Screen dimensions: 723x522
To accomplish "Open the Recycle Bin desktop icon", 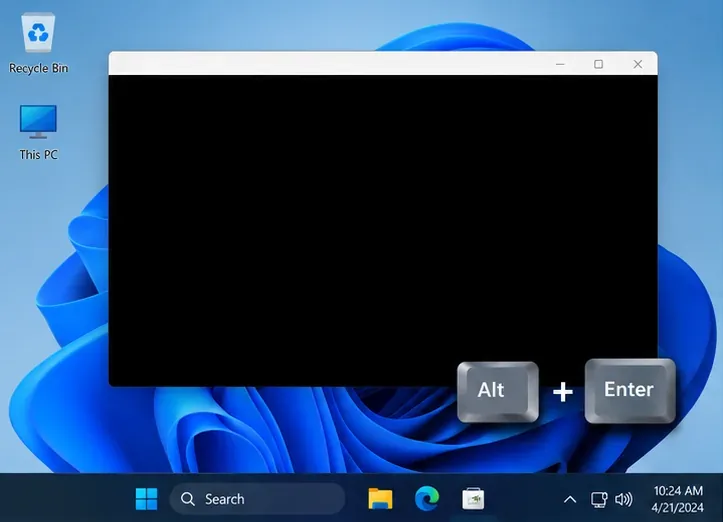I will coord(38,44).
